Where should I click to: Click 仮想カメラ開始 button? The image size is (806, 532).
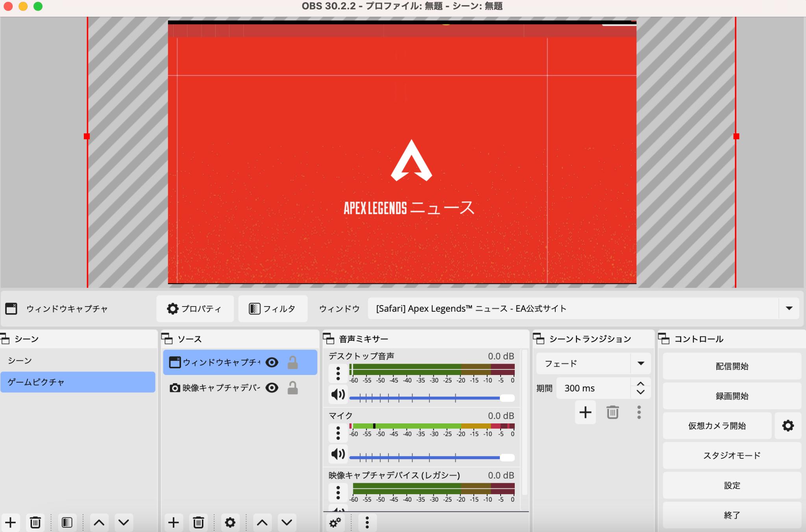tap(717, 425)
